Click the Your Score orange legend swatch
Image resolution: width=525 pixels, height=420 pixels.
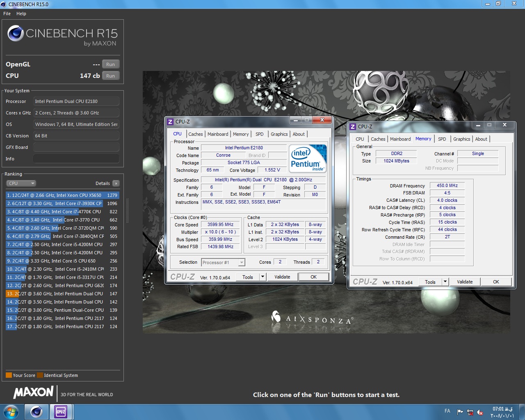click(9, 375)
